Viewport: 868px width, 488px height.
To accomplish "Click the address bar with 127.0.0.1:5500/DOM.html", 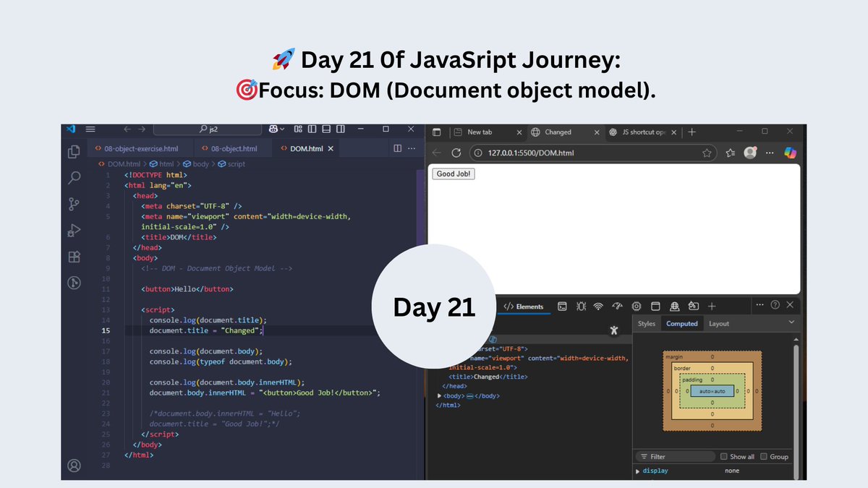I will (592, 153).
